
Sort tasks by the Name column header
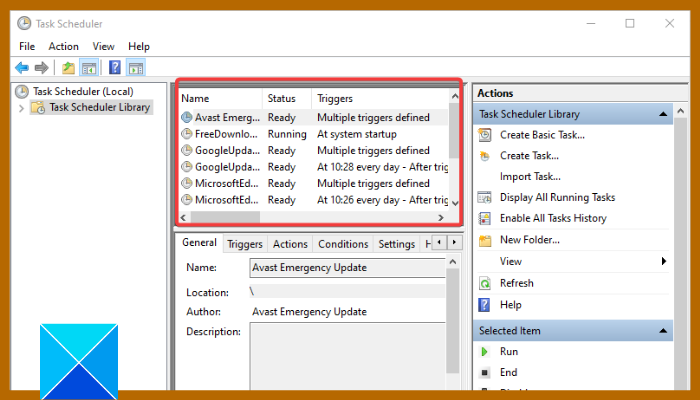click(221, 99)
